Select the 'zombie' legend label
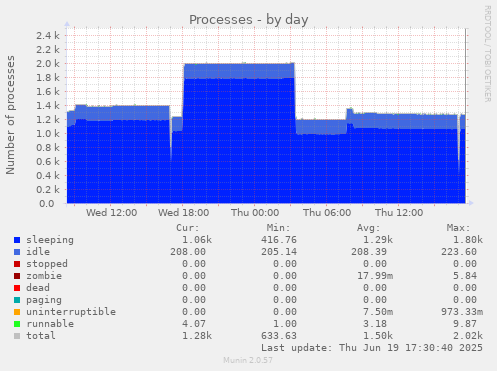 click(x=44, y=276)
